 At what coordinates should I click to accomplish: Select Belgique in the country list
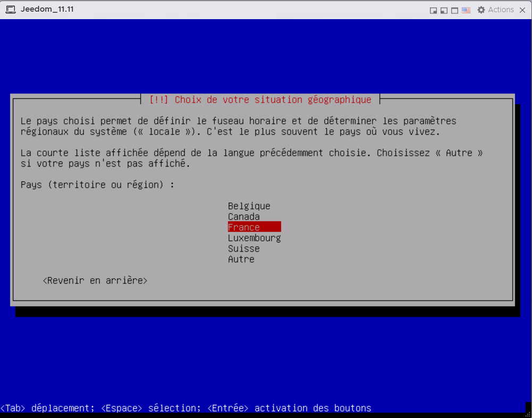[x=249, y=206]
